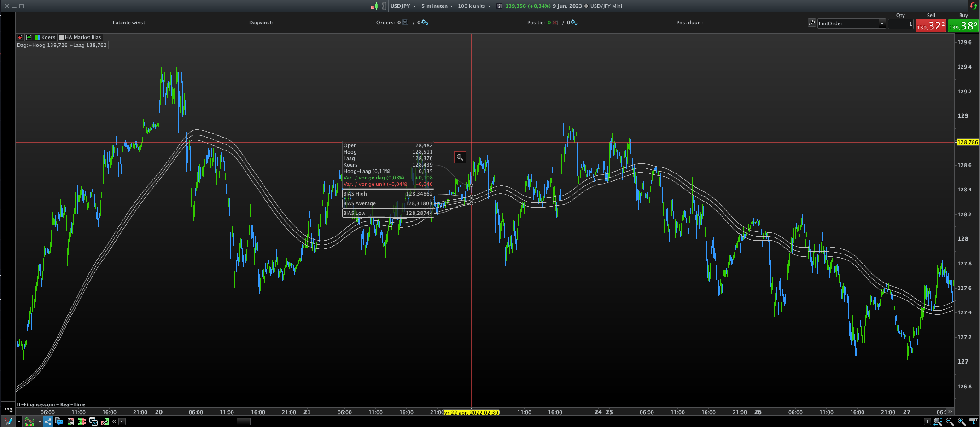
Task: Open the multi-chart windows icon
Action: pos(93,421)
